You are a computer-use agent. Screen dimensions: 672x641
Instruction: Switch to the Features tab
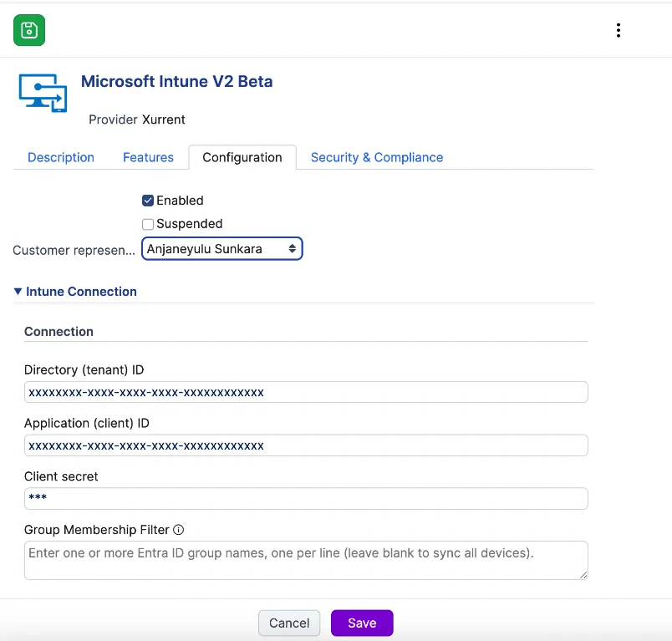coord(148,157)
